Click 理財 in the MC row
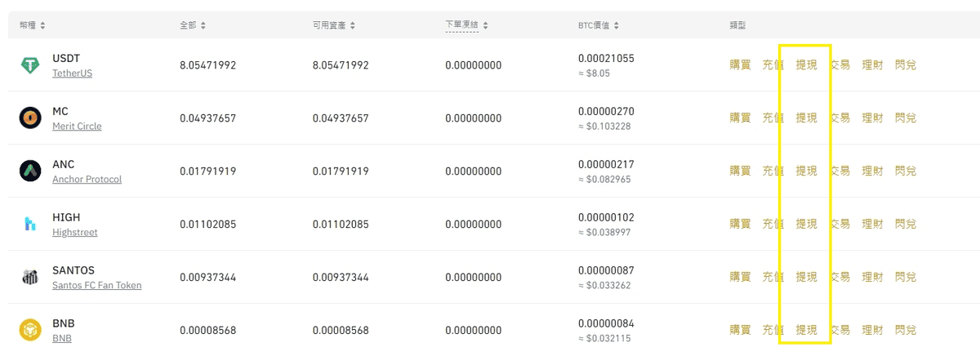980x356 pixels. (x=872, y=118)
